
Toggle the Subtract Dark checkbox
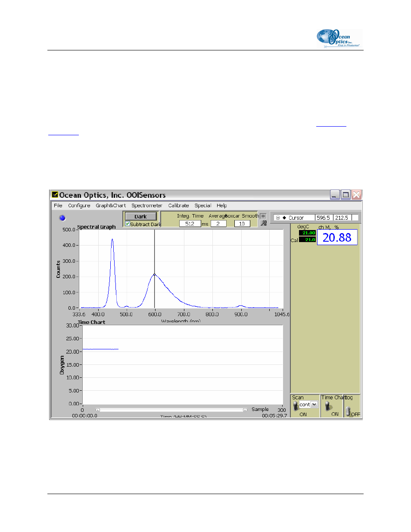[x=128, y=224]
